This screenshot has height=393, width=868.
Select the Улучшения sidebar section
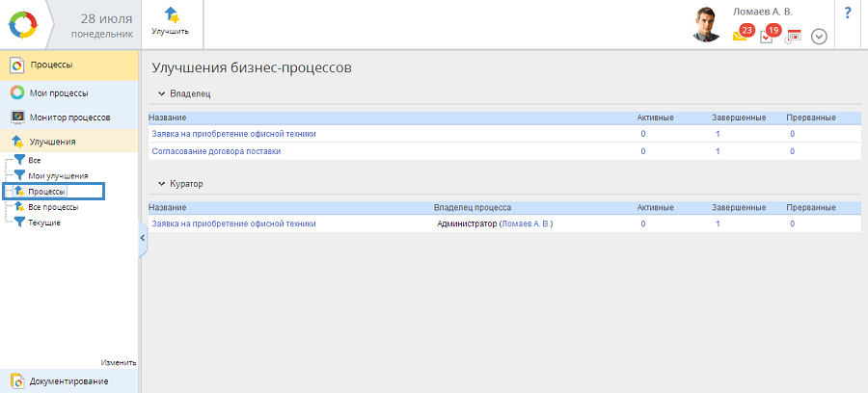click(x=52, y=142)
